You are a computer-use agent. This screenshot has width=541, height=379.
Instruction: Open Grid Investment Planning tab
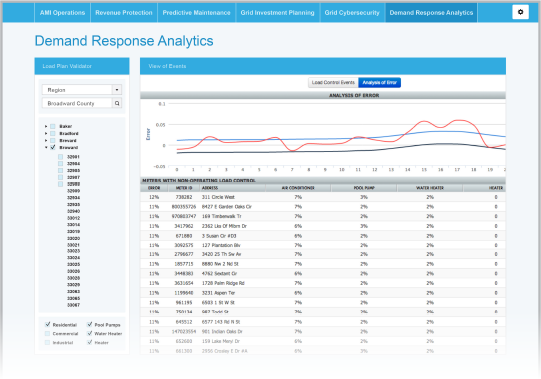tap(277, 13)
